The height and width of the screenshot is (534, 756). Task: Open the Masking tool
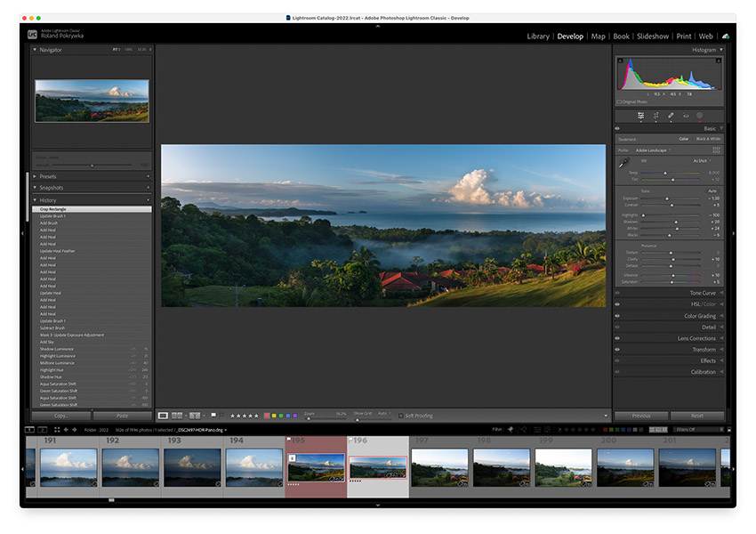(700, 116)
